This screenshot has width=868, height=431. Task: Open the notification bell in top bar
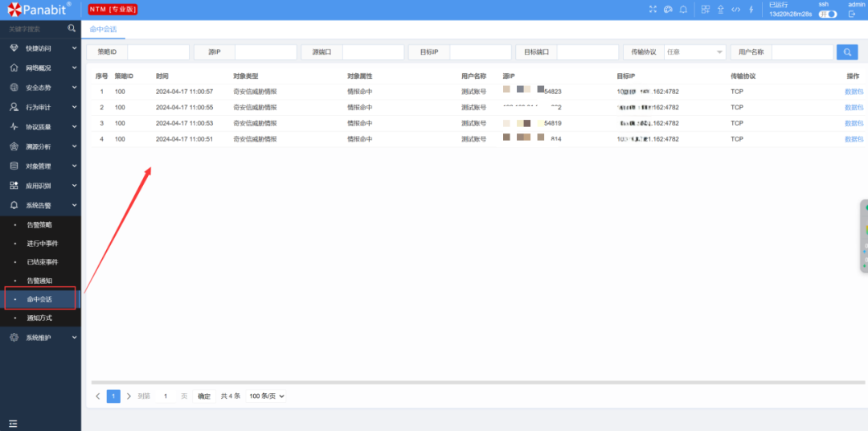tap(683, 10)
